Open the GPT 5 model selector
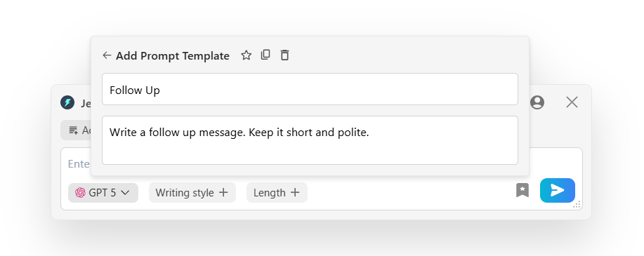 coord(103,193)
